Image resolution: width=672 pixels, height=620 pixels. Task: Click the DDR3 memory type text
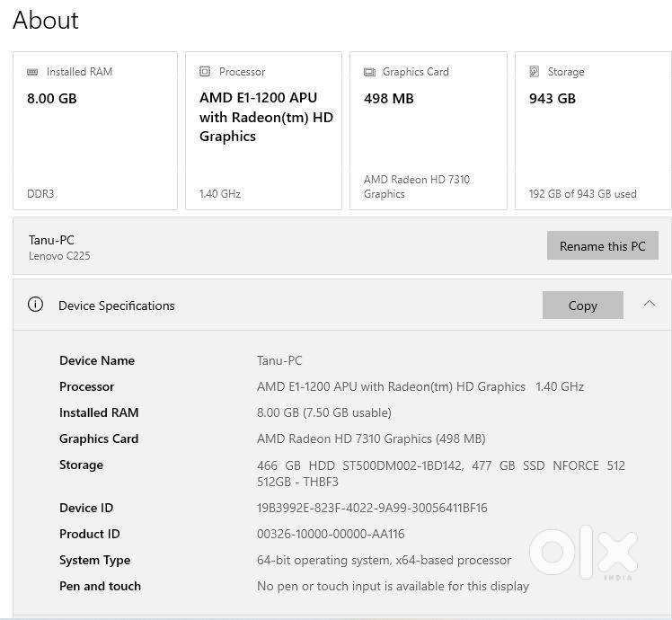[40, 194]
